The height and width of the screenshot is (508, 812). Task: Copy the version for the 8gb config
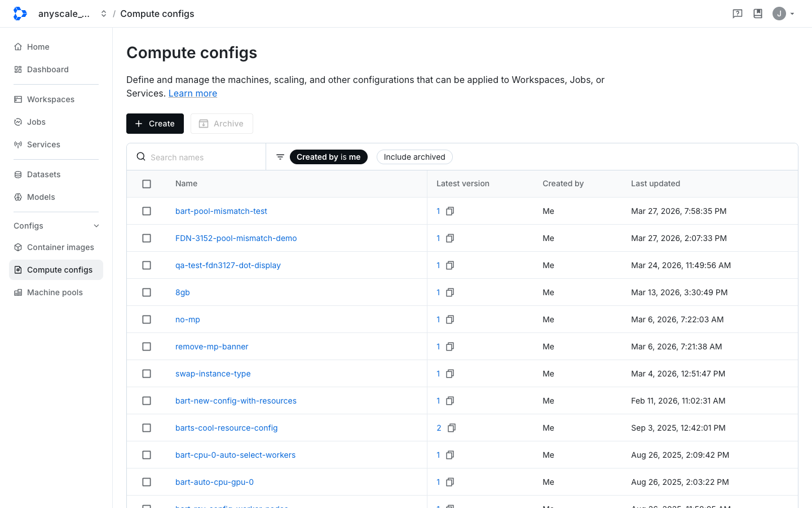coord(450,292)
